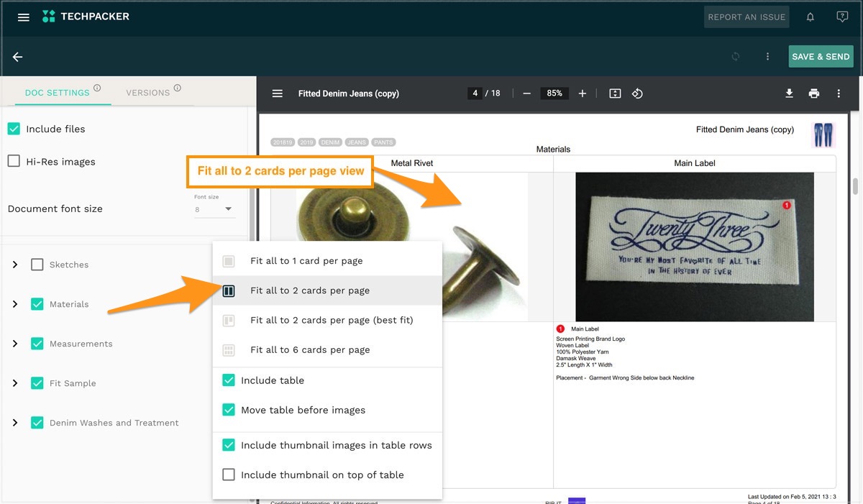Screen dimensions: 863x504
Task: Uncheck the Measurements section checkbox
Action: tap(37, 344)
